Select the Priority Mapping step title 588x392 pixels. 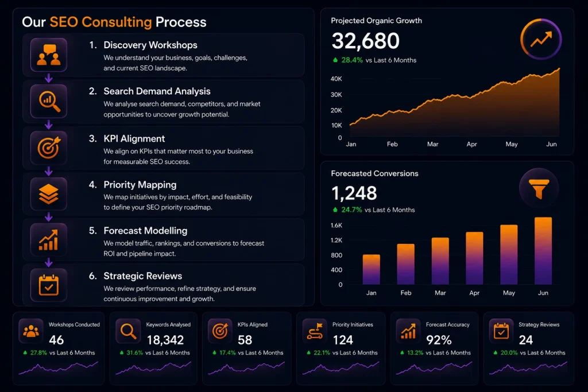tap(140, 185)
